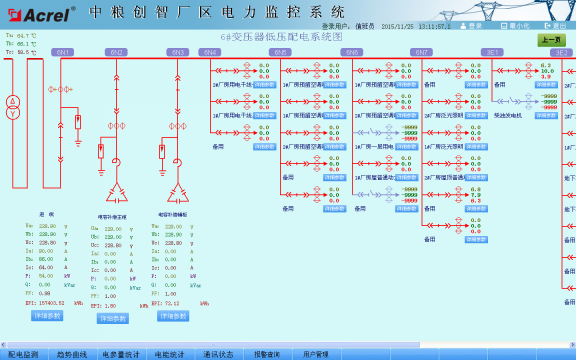This screenshot has width=576, height=360.
Task: Open the 通讯状态 tab
Action: coord(218,354)
